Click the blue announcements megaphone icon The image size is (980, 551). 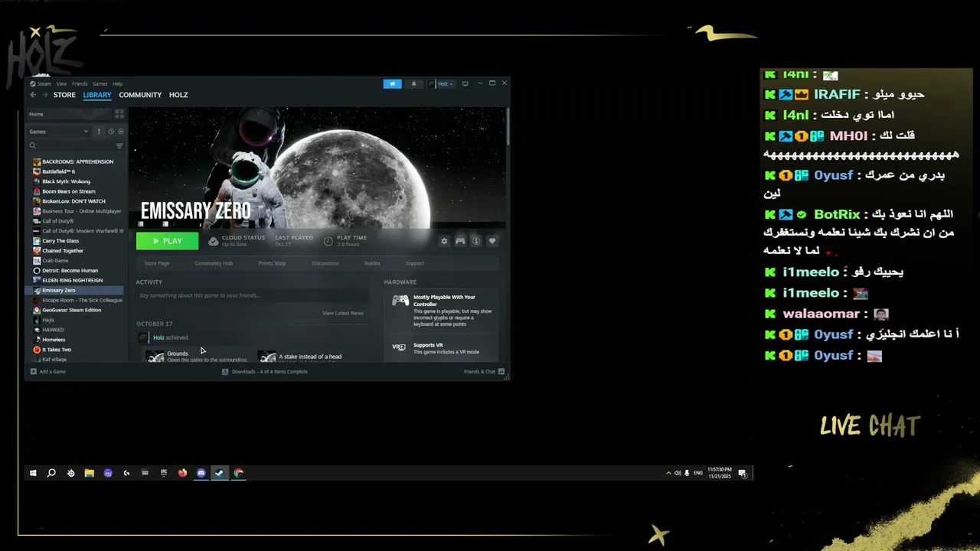tap(392, 83)
